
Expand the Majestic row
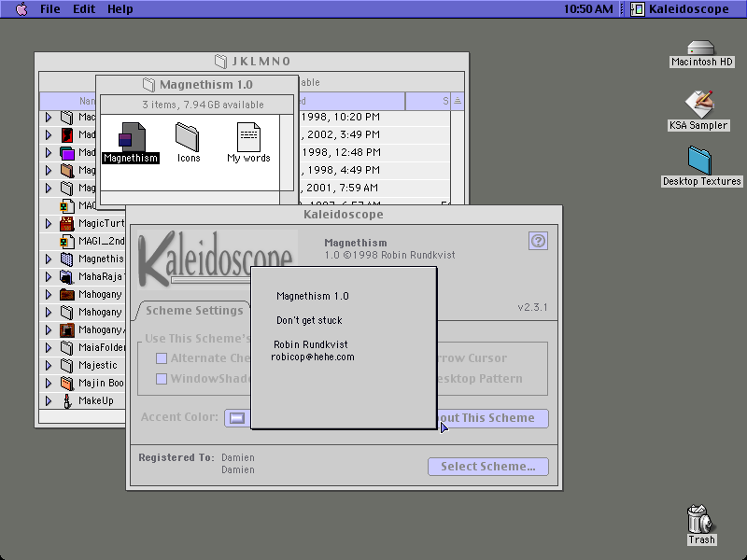(x=49, y=365)
